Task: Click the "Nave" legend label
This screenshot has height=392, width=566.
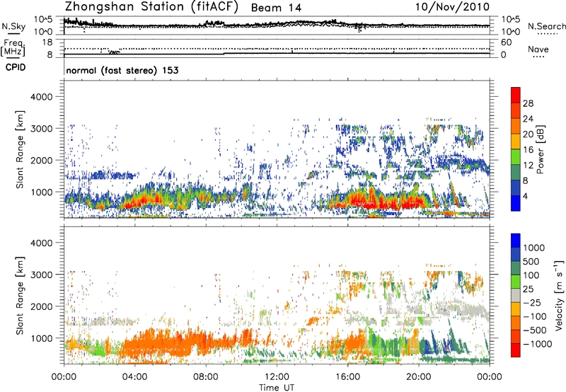Action: (x=538, y=49)
